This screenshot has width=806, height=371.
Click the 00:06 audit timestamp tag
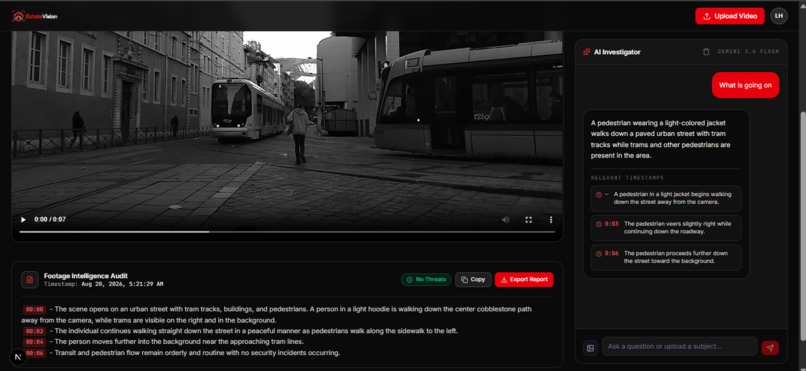(x=34, y=354)
